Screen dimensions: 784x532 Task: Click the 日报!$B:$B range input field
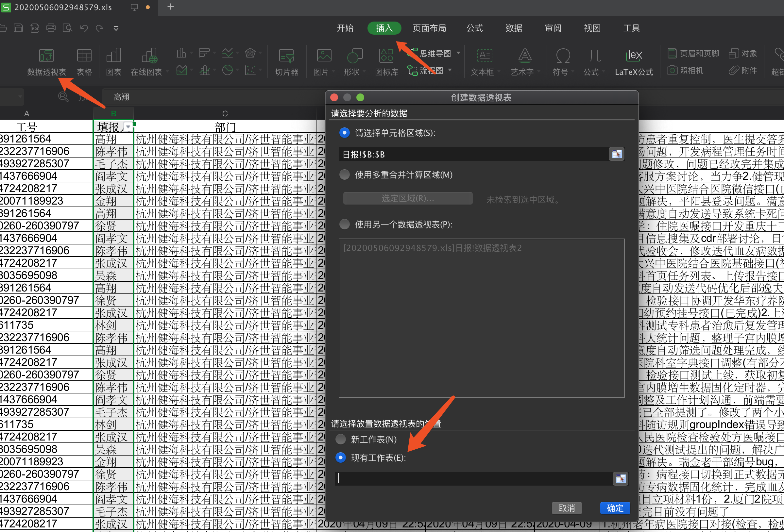pyautogui.click(x=473, y=154)
